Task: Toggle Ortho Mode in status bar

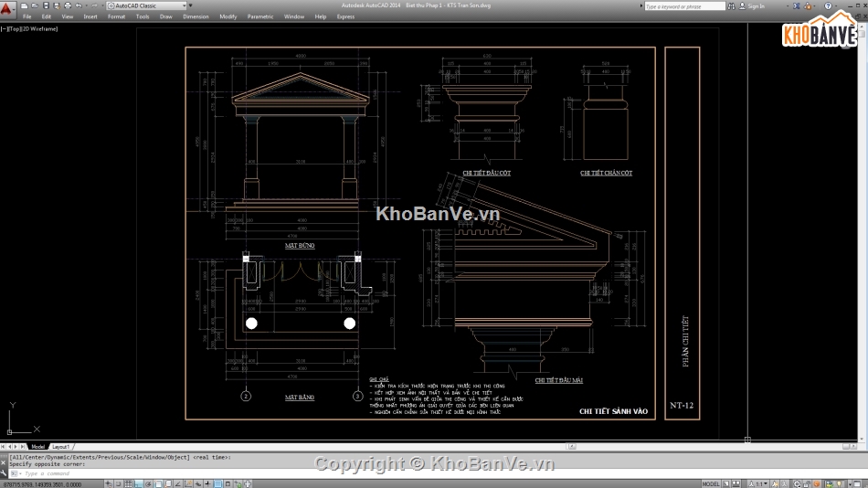Action: coord(138,483)
